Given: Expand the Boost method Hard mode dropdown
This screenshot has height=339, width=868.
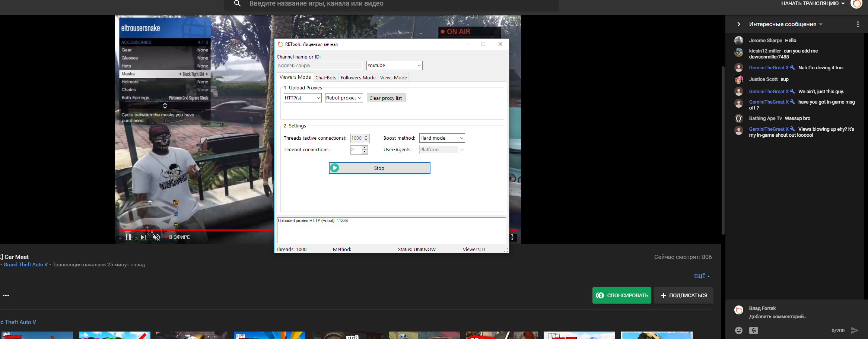Looking at the screenshot, I should click(x=442, y=138).
